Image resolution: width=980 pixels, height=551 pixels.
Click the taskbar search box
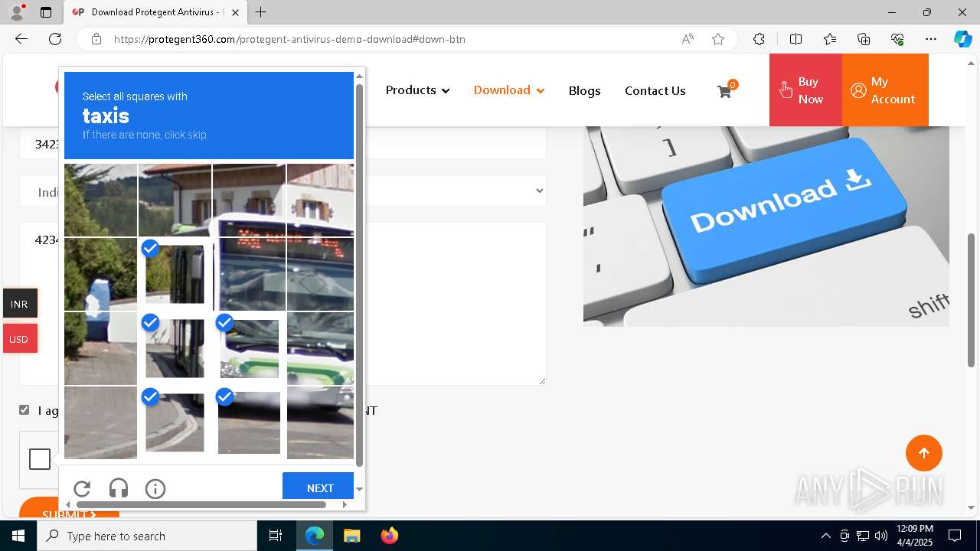pos(147,536)
